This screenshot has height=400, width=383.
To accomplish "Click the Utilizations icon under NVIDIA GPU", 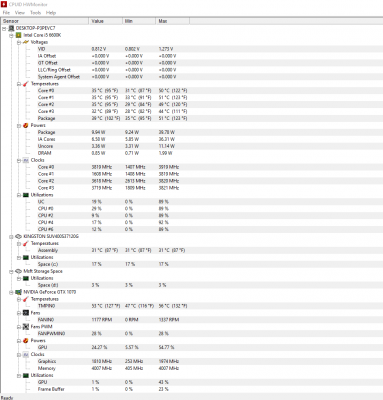I will (26, 375).
